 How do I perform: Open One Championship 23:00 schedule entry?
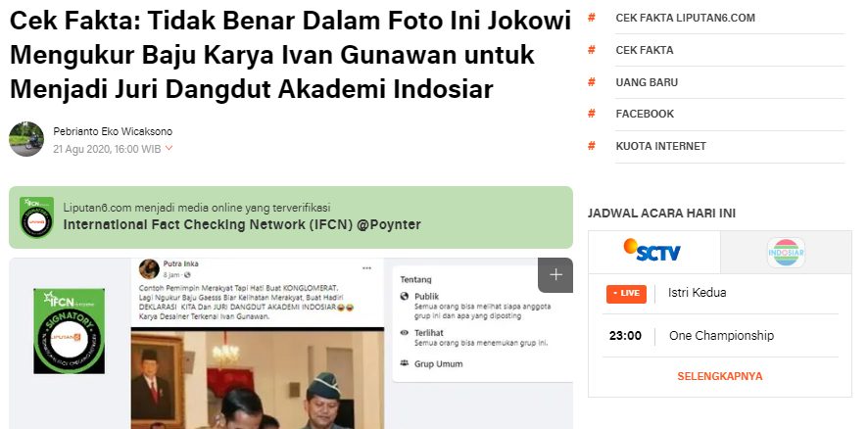tap(720, 335)
